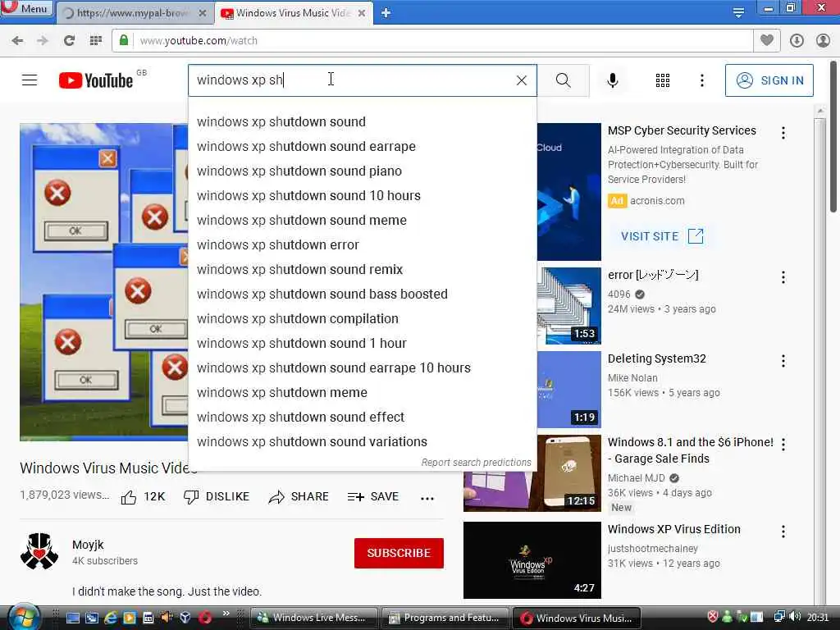Clear the YouTube search box text
Image resolution: width=840 pixels, height=630 pixels.
tap(521, 80)
